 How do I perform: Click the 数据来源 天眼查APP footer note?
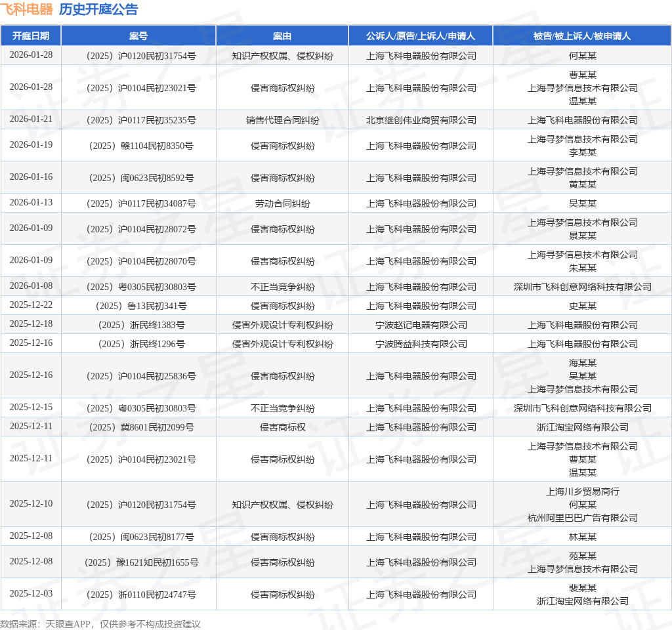tap(100, 624)
